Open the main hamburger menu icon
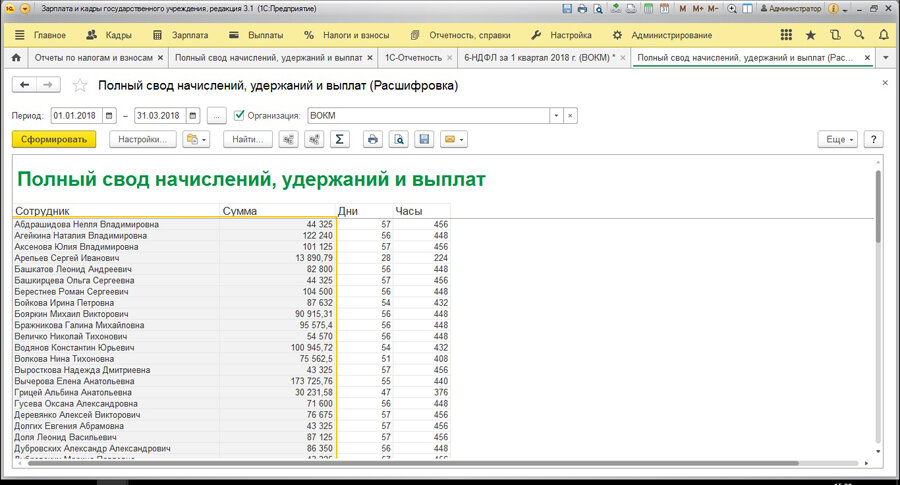Image resolution: width=900 pixels, height=485 pixels. click(x=20, y=35)
